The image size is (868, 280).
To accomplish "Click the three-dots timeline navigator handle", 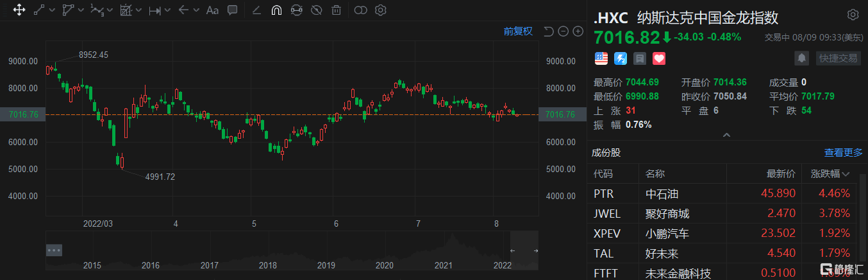I will (54, 250).
